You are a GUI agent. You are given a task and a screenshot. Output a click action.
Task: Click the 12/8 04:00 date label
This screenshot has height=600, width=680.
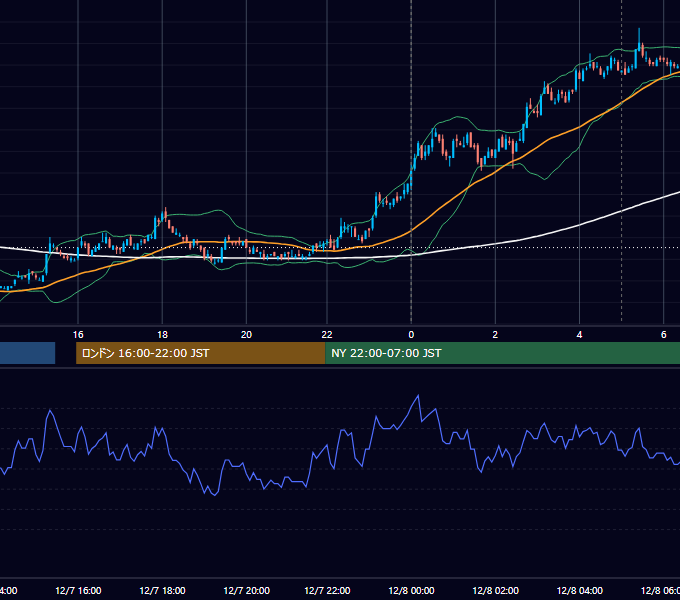579,590
